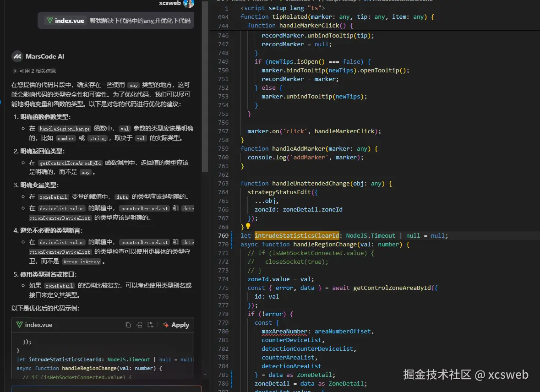Click line number 769 in the gutter

[223, 236]
